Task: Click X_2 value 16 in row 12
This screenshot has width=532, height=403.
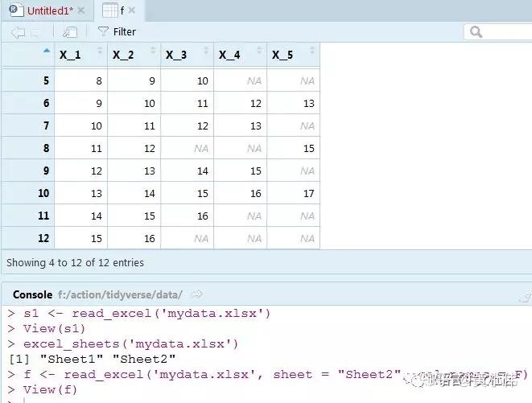Action: click(x=149, y=238)
